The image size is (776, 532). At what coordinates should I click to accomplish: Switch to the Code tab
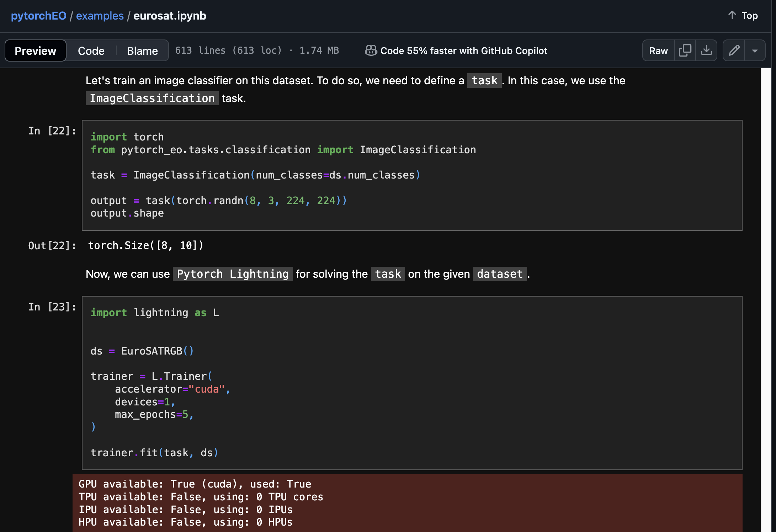click(x=91, y=50)
